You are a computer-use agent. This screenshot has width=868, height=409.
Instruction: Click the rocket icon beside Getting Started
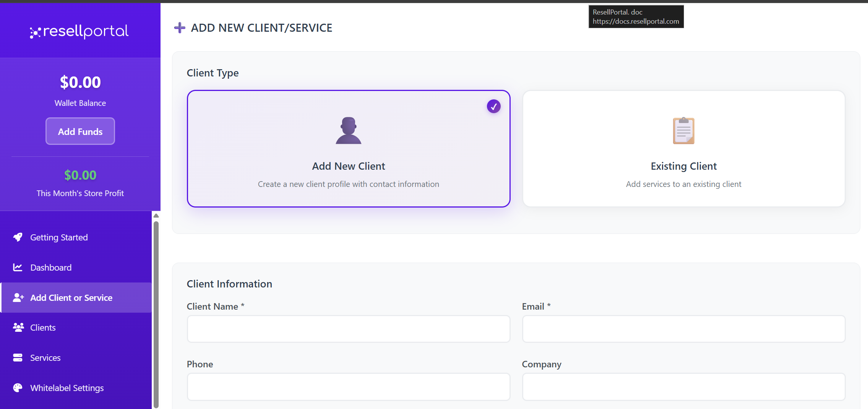18,237
